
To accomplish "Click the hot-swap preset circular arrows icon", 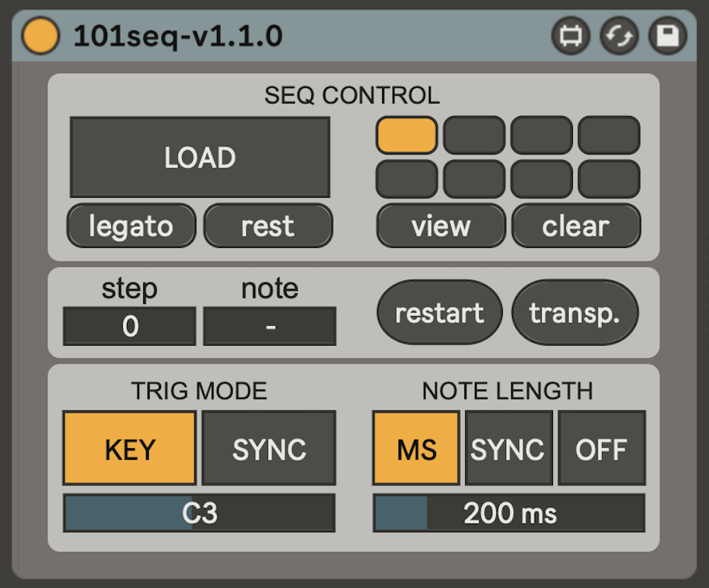I will (x=619, y=36).
